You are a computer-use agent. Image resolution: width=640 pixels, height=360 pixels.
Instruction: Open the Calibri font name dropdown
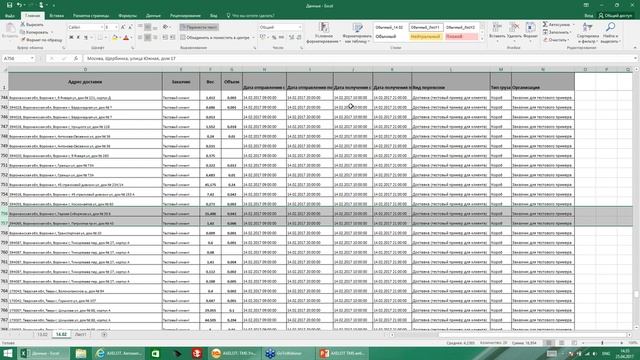point(101,27)
